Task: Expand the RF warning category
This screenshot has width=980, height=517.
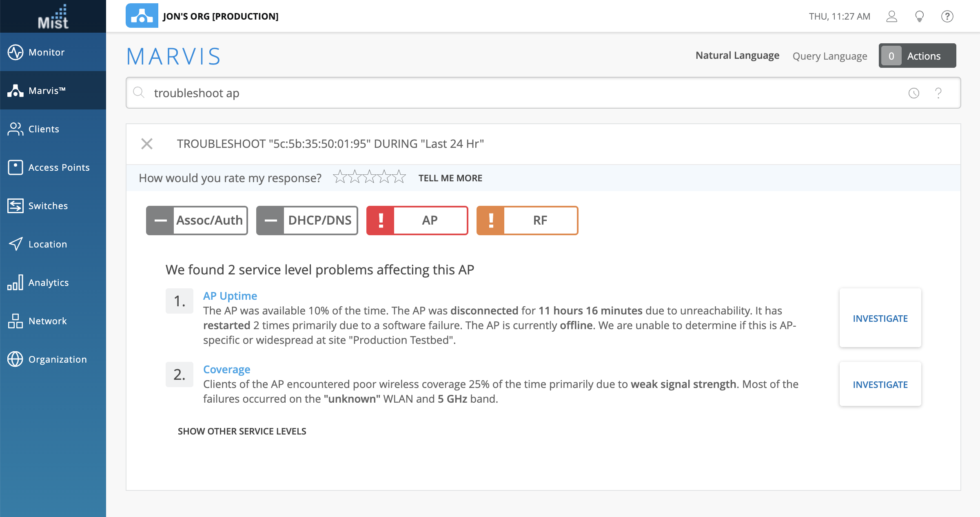Action: click(x=527, y=221)
